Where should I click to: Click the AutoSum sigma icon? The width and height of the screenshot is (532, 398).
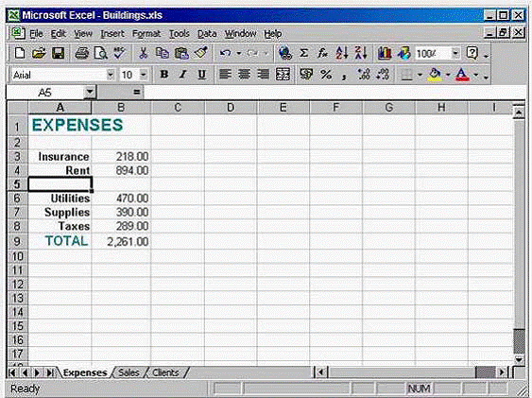tap(303, 53)
